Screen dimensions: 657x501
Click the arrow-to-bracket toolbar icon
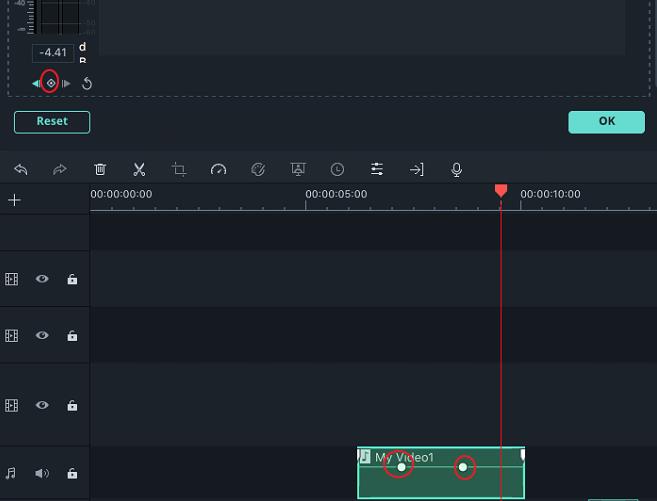tap(416, 169)
